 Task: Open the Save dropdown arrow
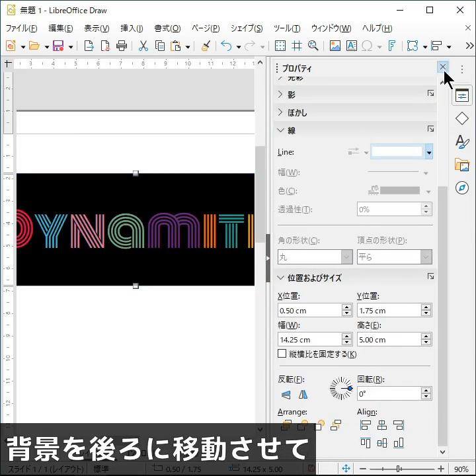71,47
